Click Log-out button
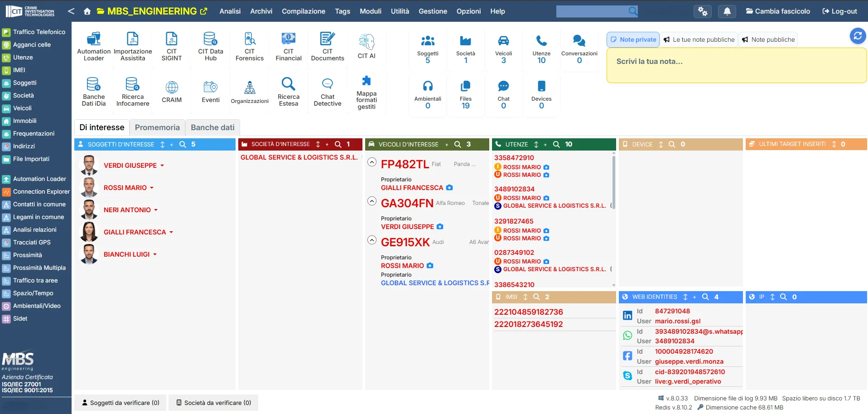This screenshot has height=414, width=868. [x=839, y=11]
